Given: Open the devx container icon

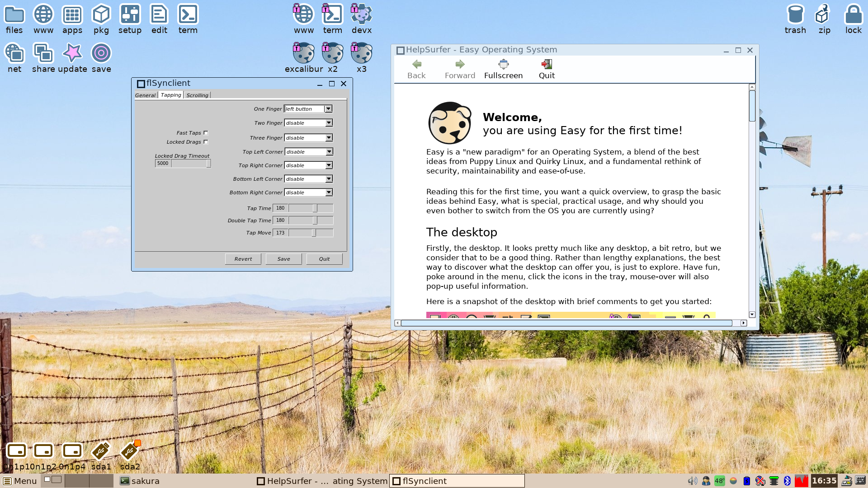Looking at the screenshot, I should [362, 19].
